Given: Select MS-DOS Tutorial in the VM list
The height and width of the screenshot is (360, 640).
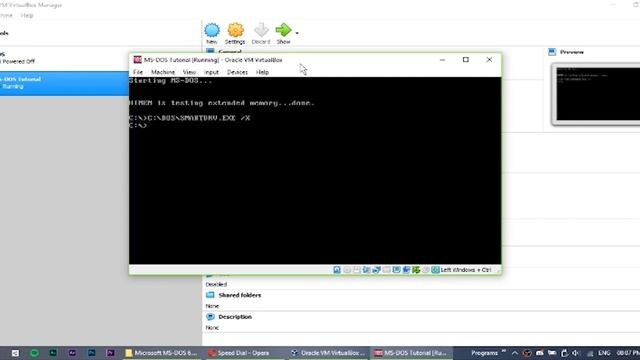Looking at the screenshot, I should pos(64,83).
